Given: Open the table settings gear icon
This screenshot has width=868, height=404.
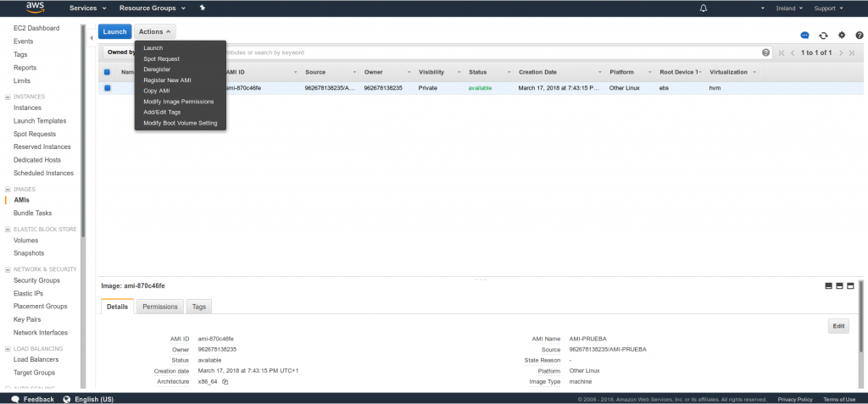Looking at the screenshot, I should [842, 36].
